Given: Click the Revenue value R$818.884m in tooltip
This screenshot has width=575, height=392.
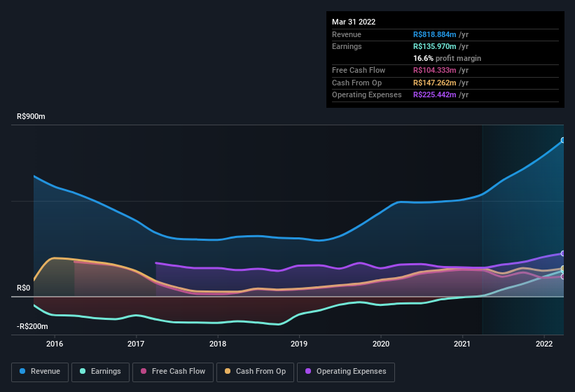Looking at the screenshot, I should (x=434, y=34).
